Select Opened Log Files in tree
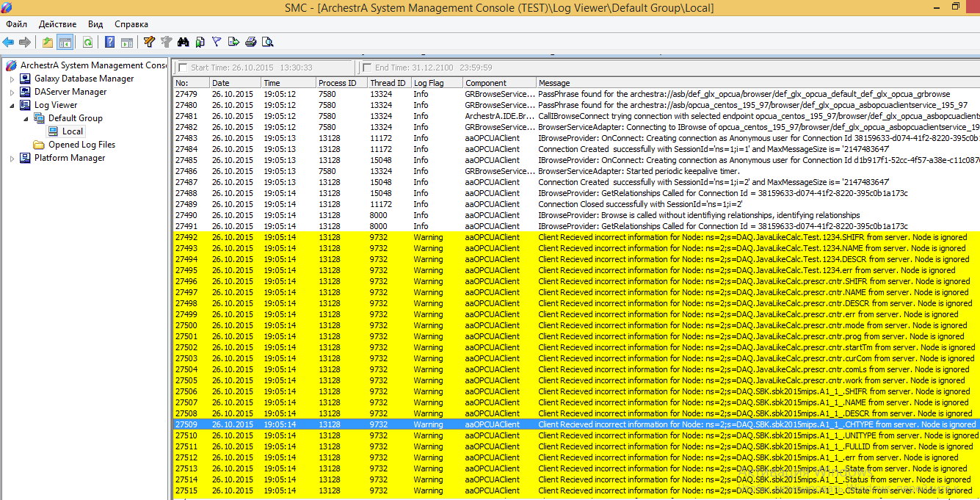 pyautogui.click(x=81, y=145)
